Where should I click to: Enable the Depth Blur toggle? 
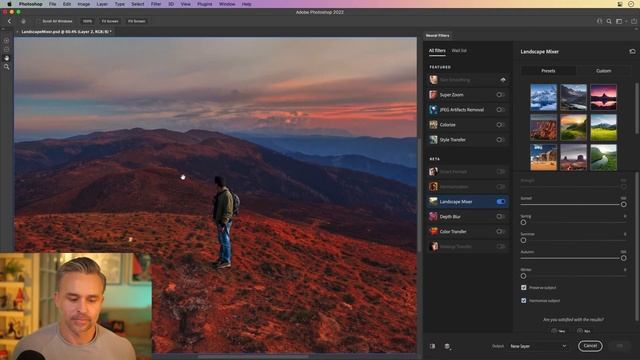(x=500, y=216)
